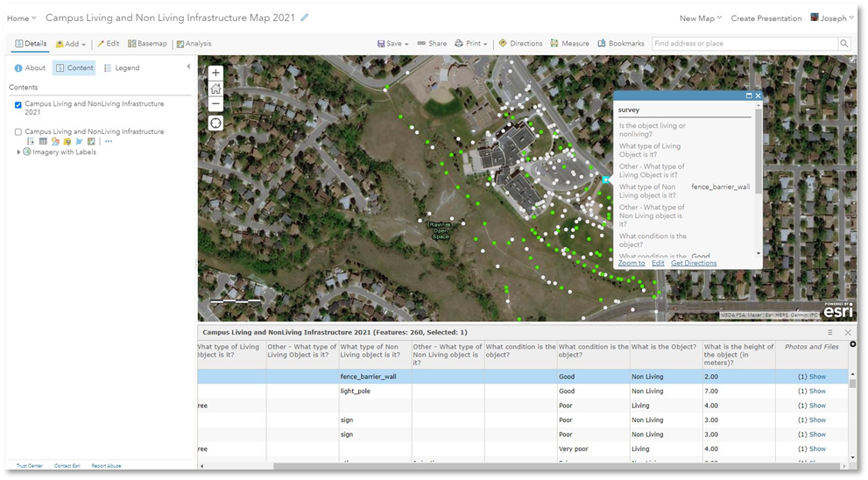868x480 pixels.
Task: Uncheck Campus Living and NonLiving Infrastructure 2021 layer
Action: (x=18, y=104)
